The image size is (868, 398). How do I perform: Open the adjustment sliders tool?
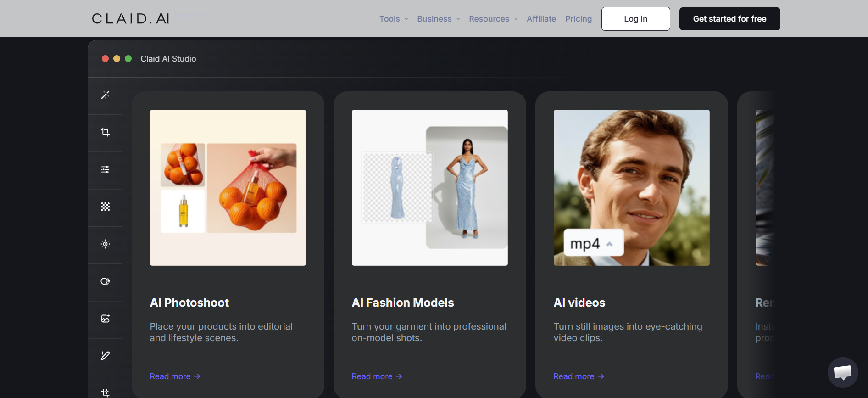pos(105,169)
